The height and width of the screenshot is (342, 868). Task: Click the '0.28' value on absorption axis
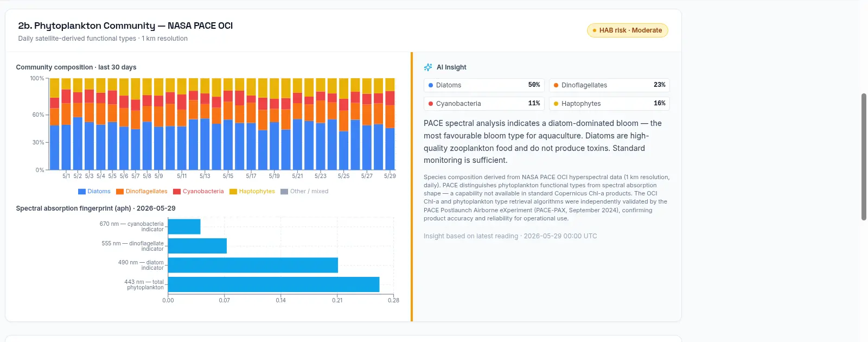[393, 300]
